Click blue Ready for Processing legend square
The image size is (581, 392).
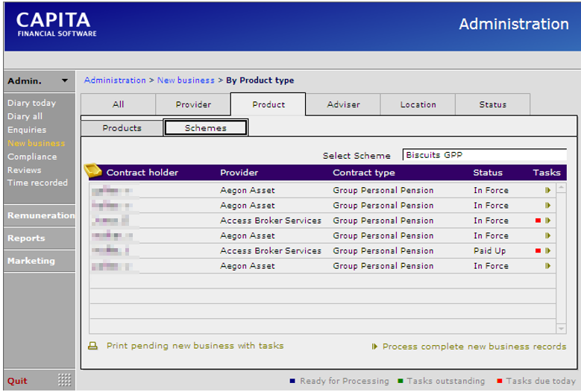(292, 381)
